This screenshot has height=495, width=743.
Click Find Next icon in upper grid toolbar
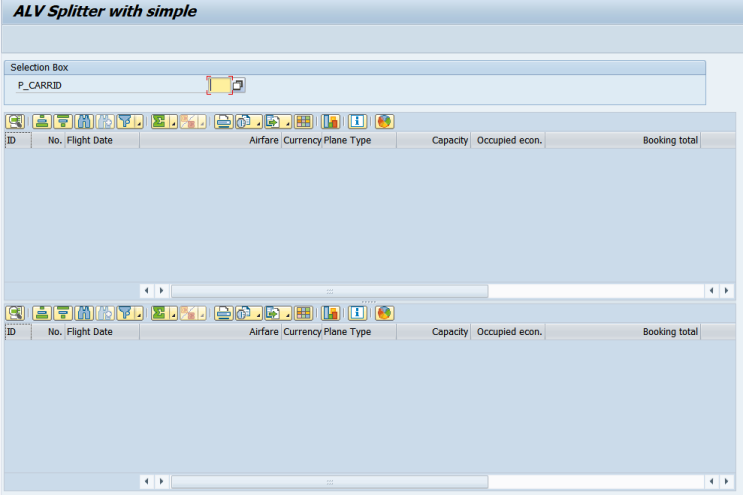[105, 122]
